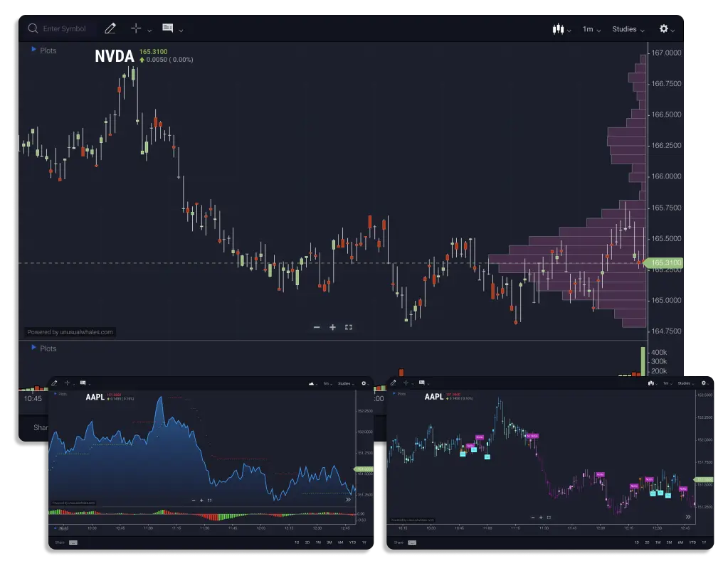
Task: Zoom in the AAPL area chart
Action: [x=201, y=500]
